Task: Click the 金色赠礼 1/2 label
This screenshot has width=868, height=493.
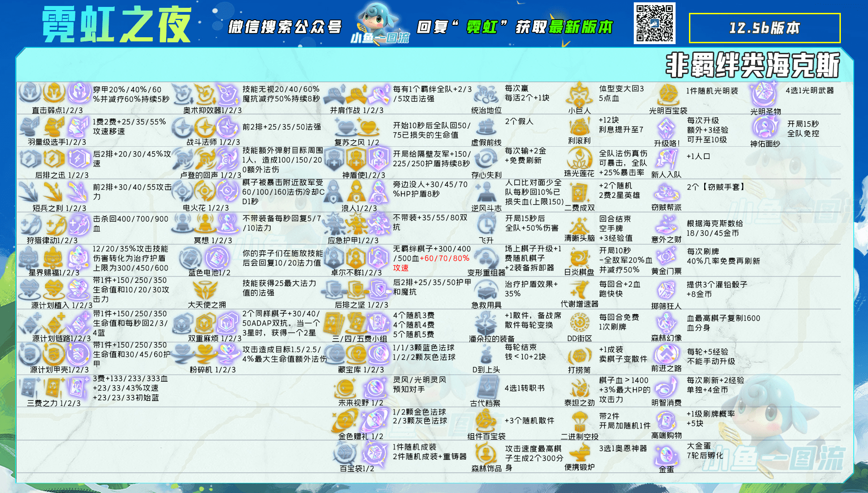Action: pos(361,436)
